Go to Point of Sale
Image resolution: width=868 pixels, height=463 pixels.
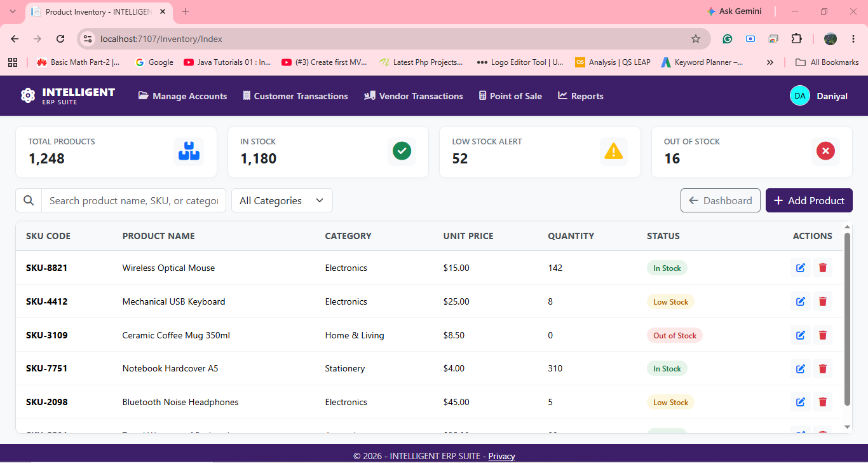(x=510, y=96)
